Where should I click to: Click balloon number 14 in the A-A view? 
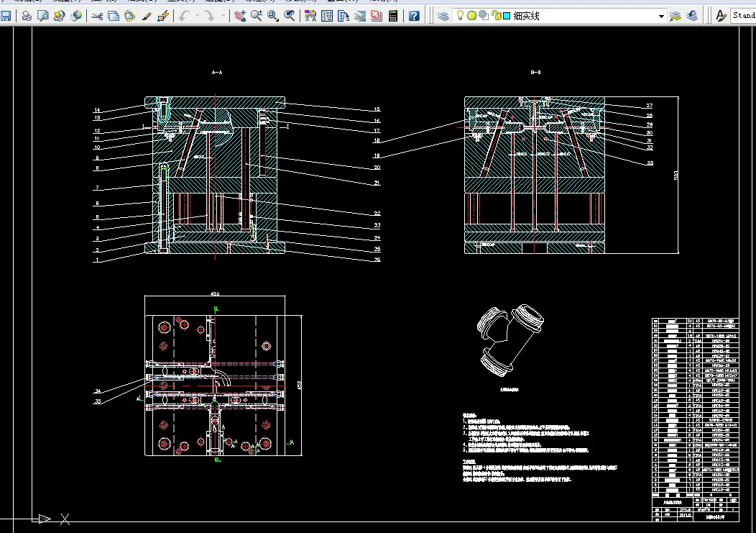[97, 110]
